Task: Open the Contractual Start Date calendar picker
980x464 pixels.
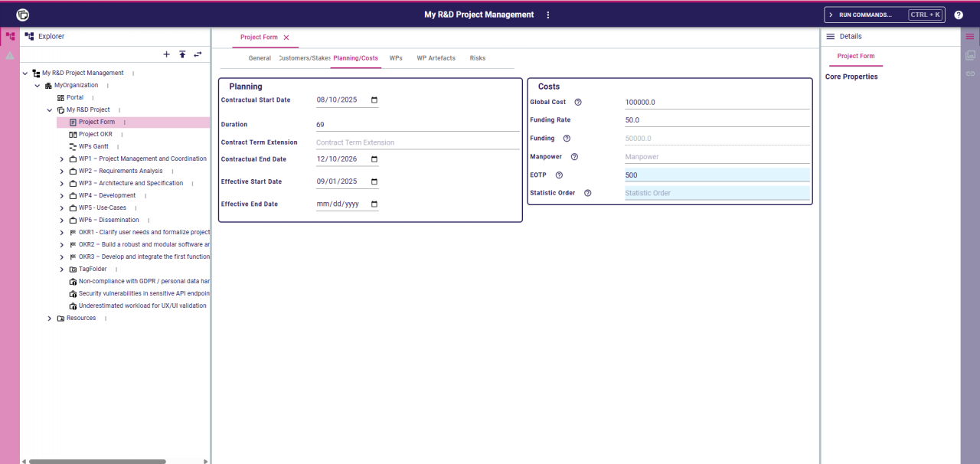Action: (373, 100)
